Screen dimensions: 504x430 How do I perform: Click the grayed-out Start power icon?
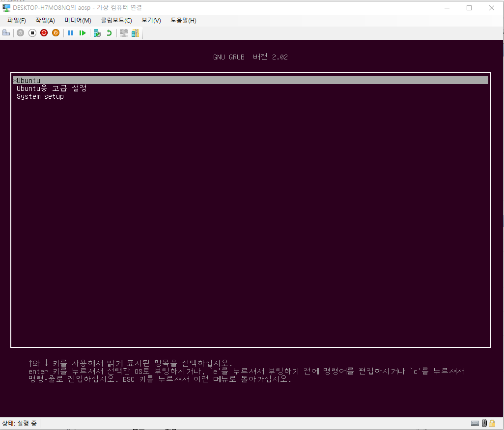click(20, 33)
